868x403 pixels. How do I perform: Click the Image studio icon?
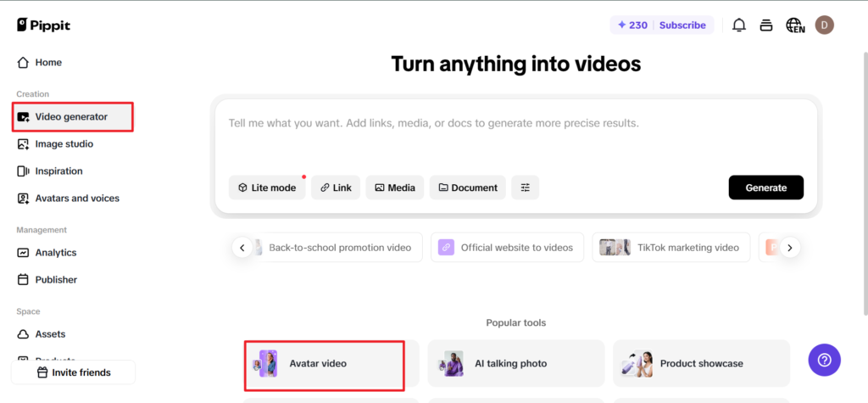point(23,144)
